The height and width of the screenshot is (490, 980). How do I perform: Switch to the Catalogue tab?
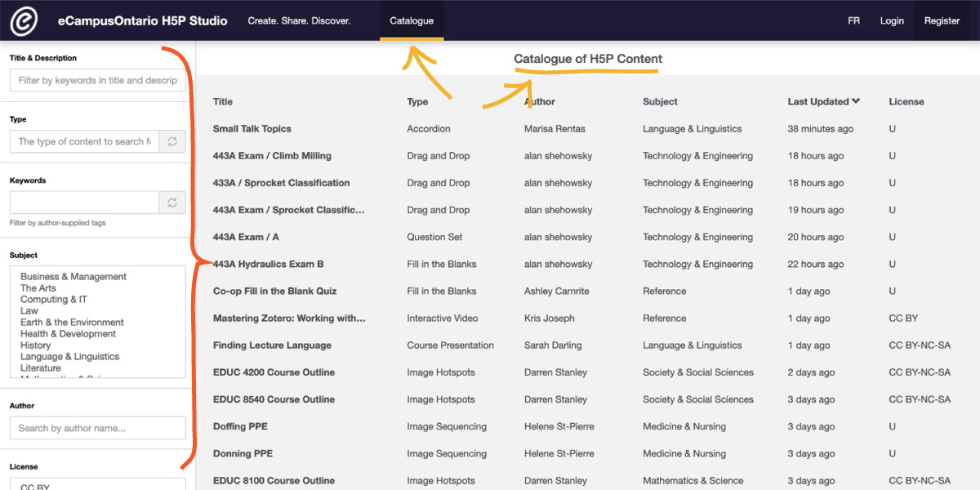[x=412, y=20]
